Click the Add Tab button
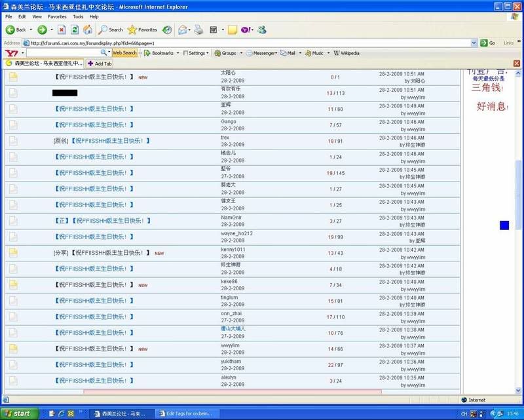Viewport: 524px width, 420px height. [100, 64]
